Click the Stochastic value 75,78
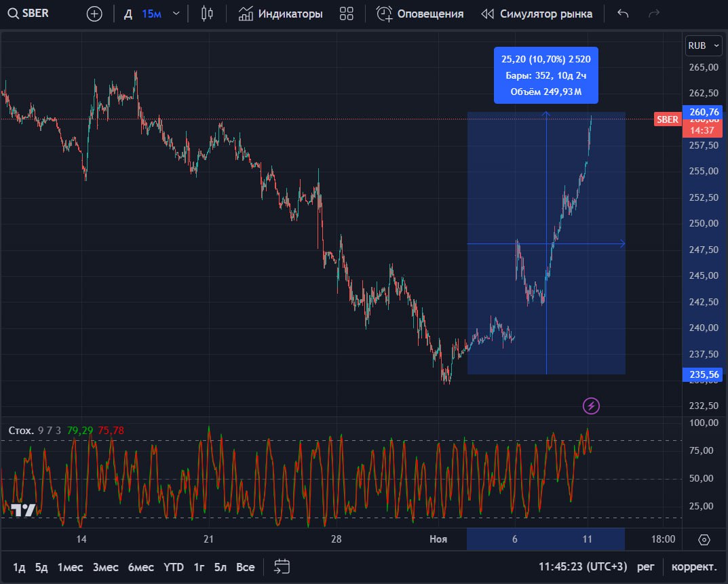 point(111,430)
